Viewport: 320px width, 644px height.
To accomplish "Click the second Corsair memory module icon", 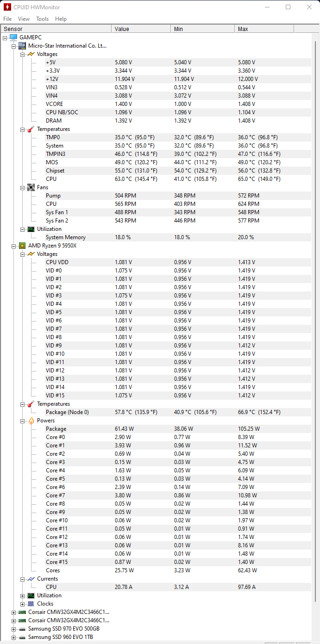I will click(x=22, y=620).
